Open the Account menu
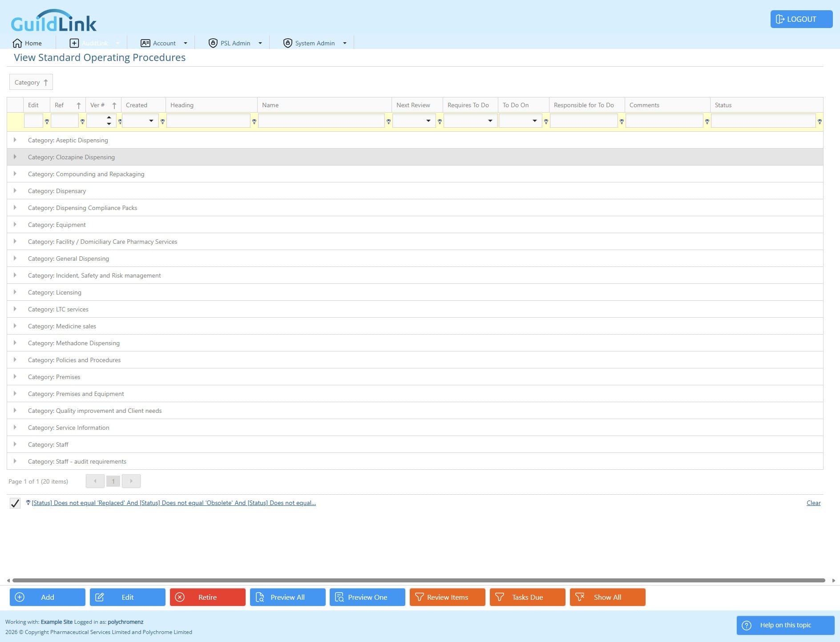Screen dimensions: 840x642 [164, 43]
